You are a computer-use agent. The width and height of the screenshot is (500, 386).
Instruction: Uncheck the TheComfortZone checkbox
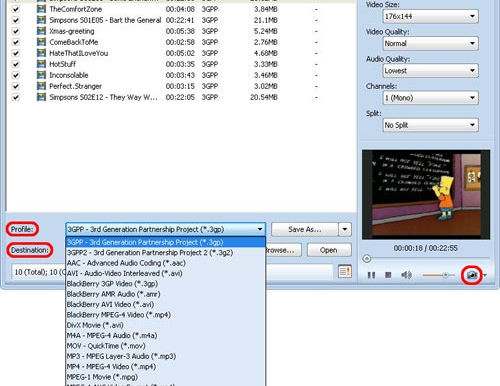tap(16, 9)
